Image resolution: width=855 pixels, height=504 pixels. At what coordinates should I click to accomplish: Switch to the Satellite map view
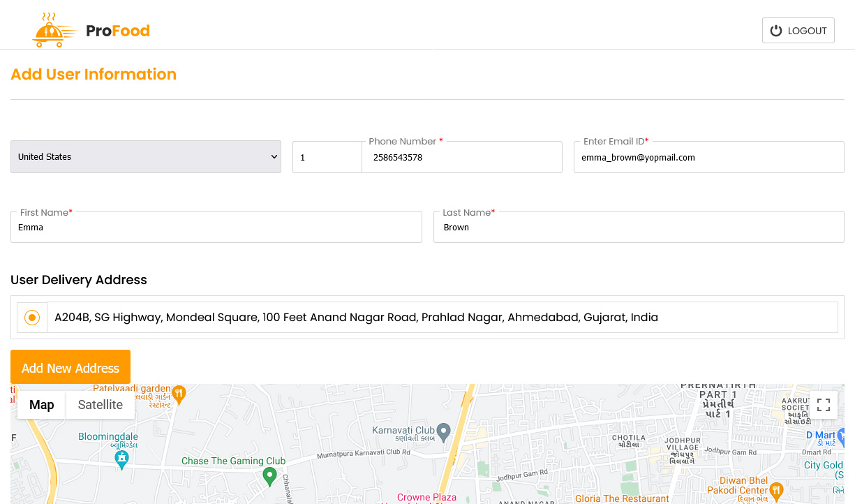pos(101,405)
